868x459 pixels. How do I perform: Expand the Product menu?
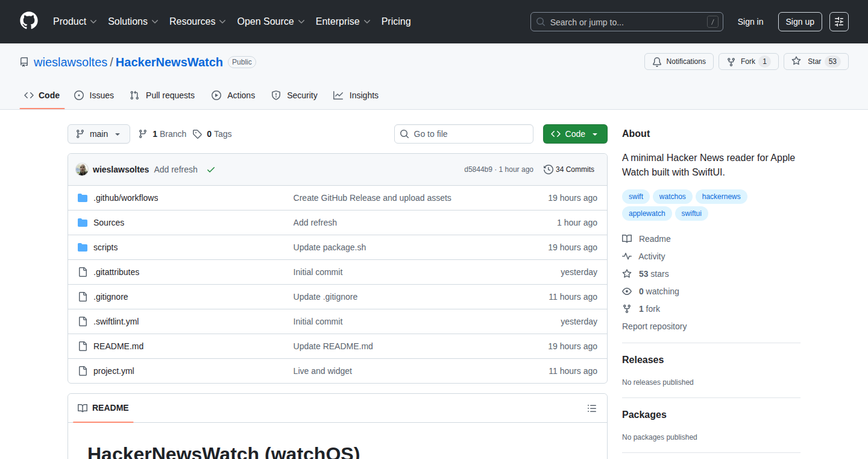pyautogui.click(x=75, y=22)
